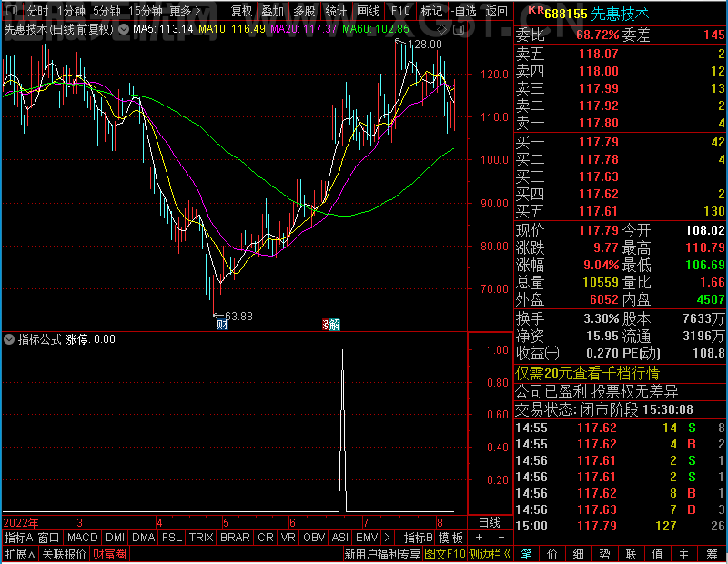Image resolution: width=728 pixels, height=564 pixels.
Task: Select 笔 tick detail tab
Action: (526, 554)
